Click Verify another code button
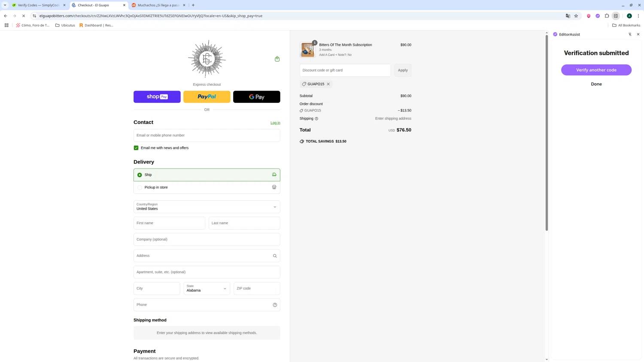The width and height of the screenshot is (644, 362). (x=596, y=70)
